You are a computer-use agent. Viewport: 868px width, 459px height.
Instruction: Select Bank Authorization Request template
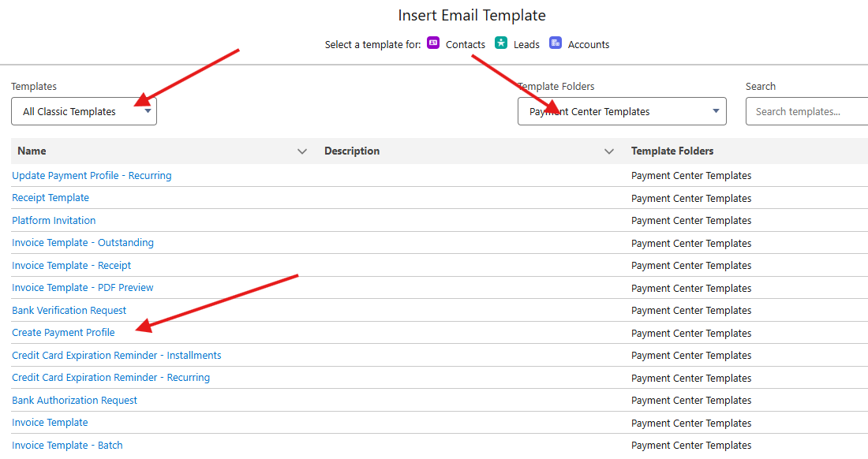[75, 400]
